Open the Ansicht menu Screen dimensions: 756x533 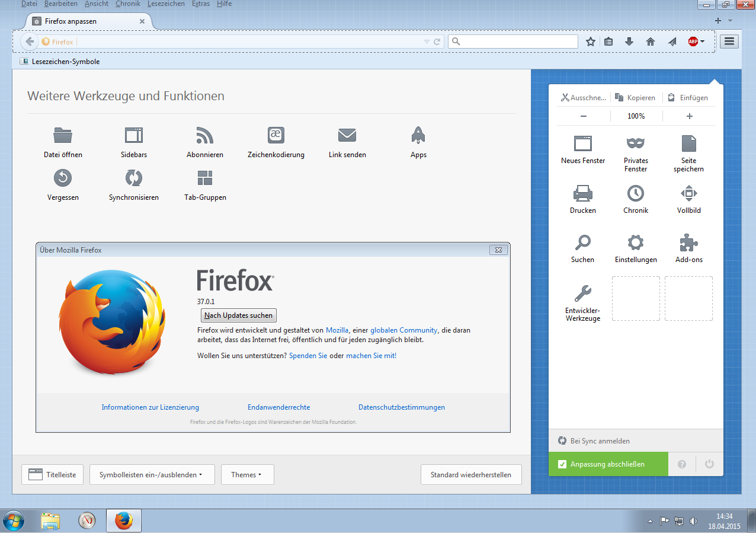click(x=97, y=4)
